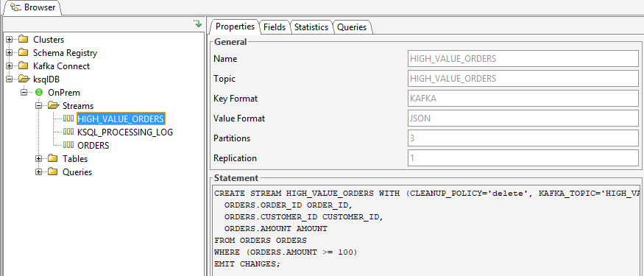Click the Kafka Connect folder icon

[24, 66]
